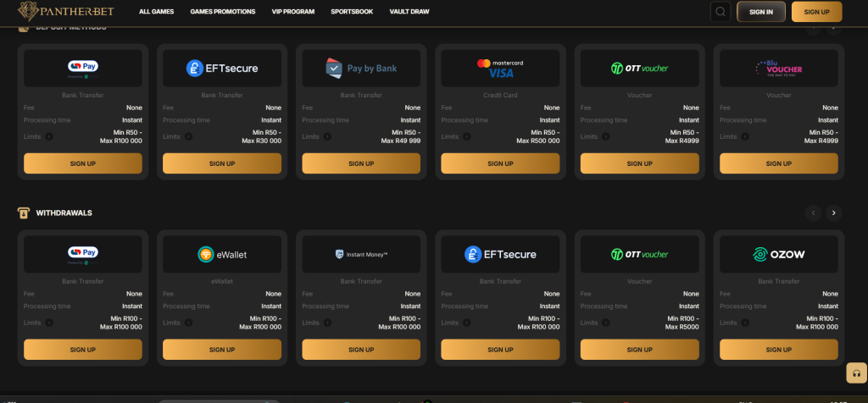The image size is (868, 403).
Task: Sign up via OTT voucher withdrawal card
Action: coord(639,350)
